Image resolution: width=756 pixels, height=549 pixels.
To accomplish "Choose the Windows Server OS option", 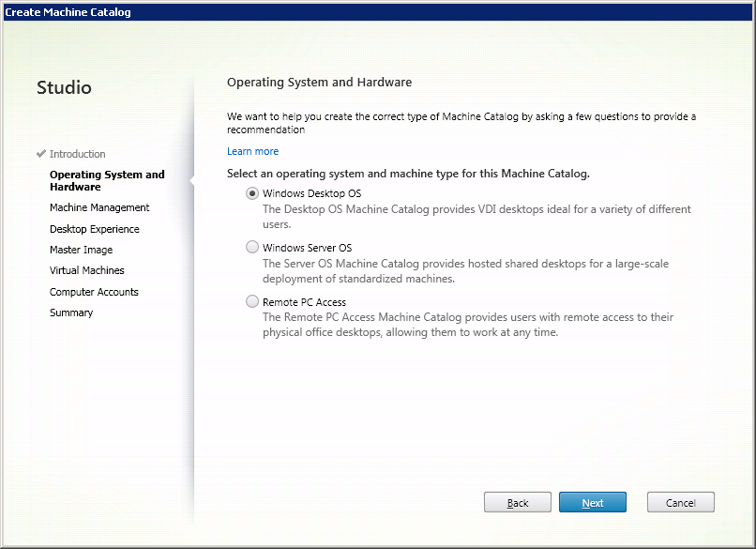I will [x=252, y=248].
